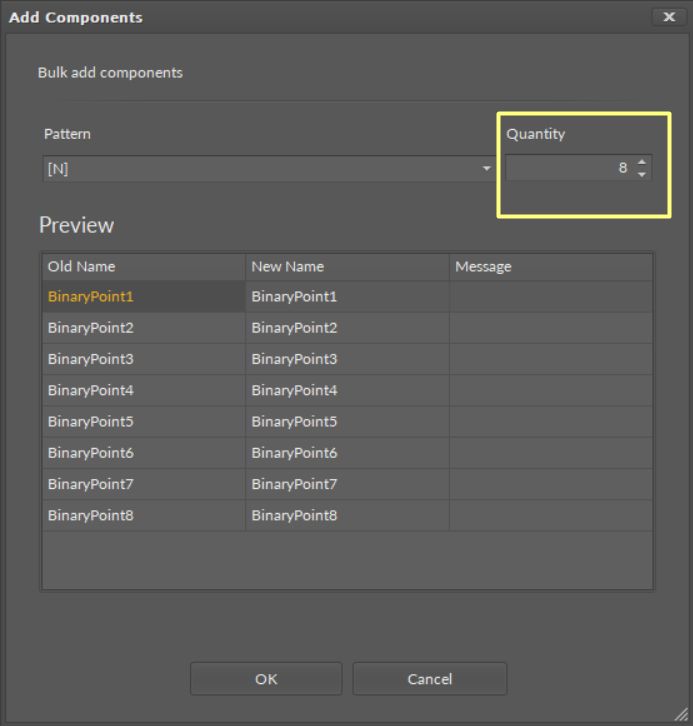Select BinaryPoint7 in the Old Name column
The height and width of the screenshot is (726, 693).
click(x=143, y=484)
